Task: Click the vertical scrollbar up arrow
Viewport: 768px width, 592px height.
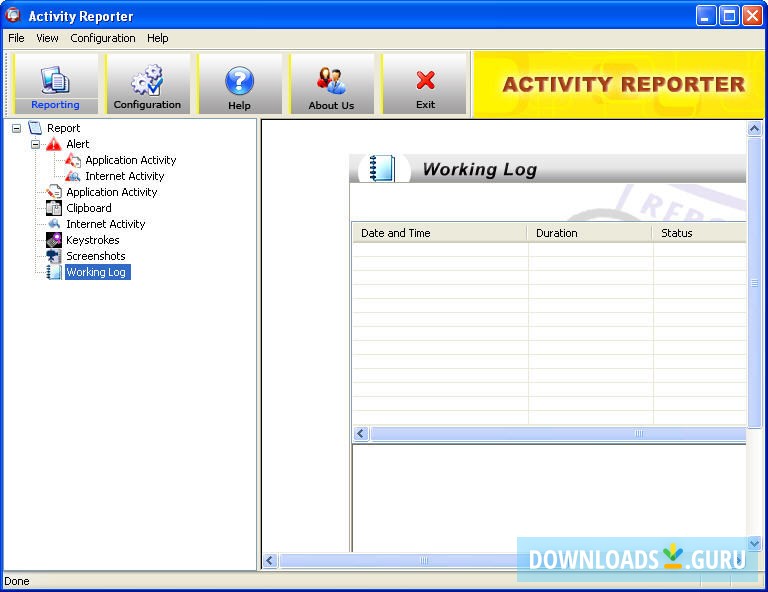Action: coord(754,129)
